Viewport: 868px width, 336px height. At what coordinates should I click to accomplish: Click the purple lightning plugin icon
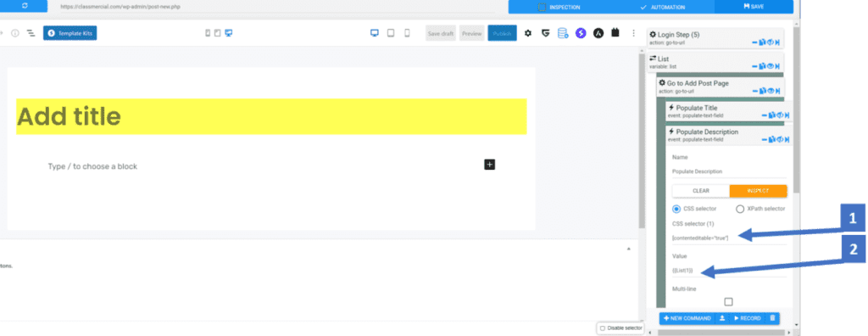point(580,33)
